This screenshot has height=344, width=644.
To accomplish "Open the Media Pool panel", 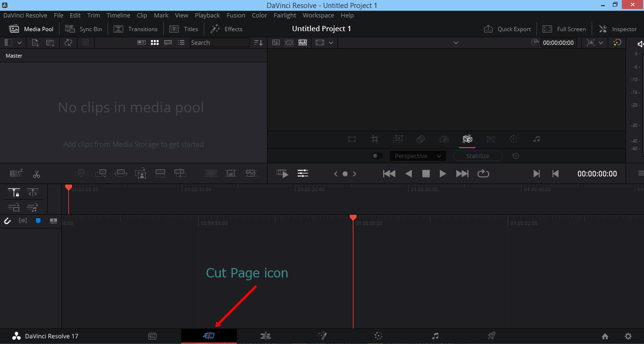I will tap(32, 29).
